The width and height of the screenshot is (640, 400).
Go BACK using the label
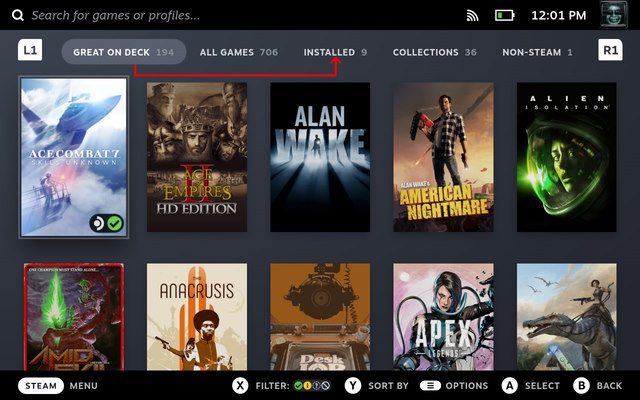pyautogui.click(x=609, y=386)
